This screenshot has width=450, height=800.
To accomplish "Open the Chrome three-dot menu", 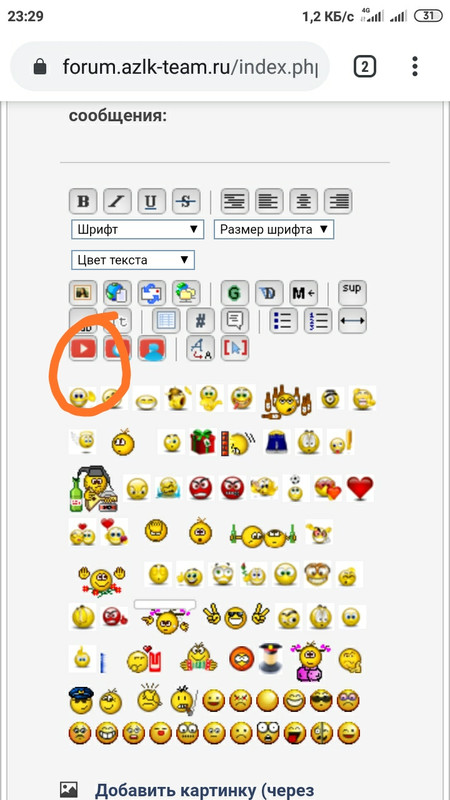I will click(x=415, y=66).
